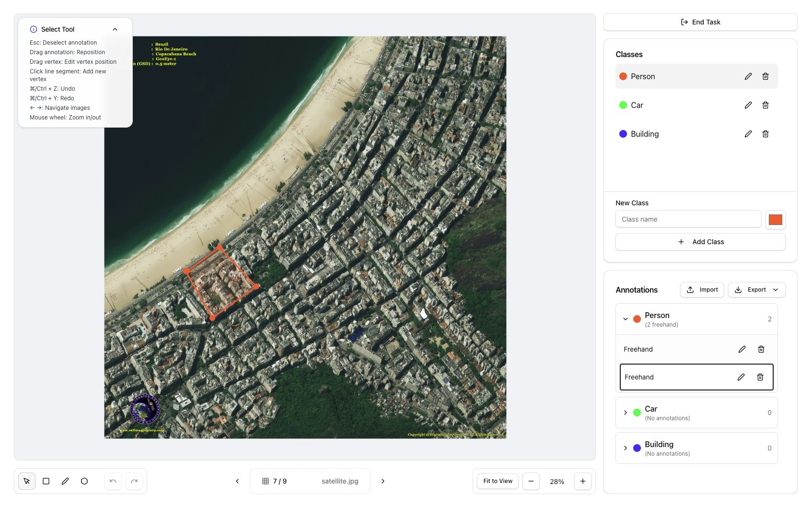This screenshot has height=508, width=812.
Task: Click the top vertex of orange polygon
Action: click(x=220, y=248)
